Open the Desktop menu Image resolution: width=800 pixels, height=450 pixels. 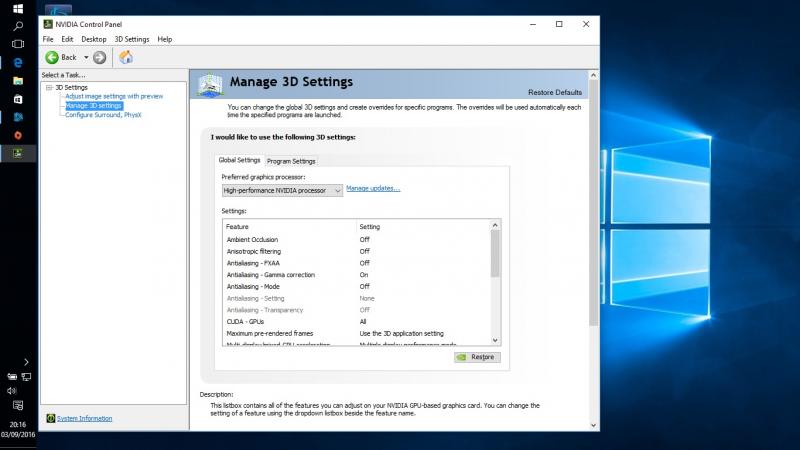pyautogui.click(x=93, y=39)
